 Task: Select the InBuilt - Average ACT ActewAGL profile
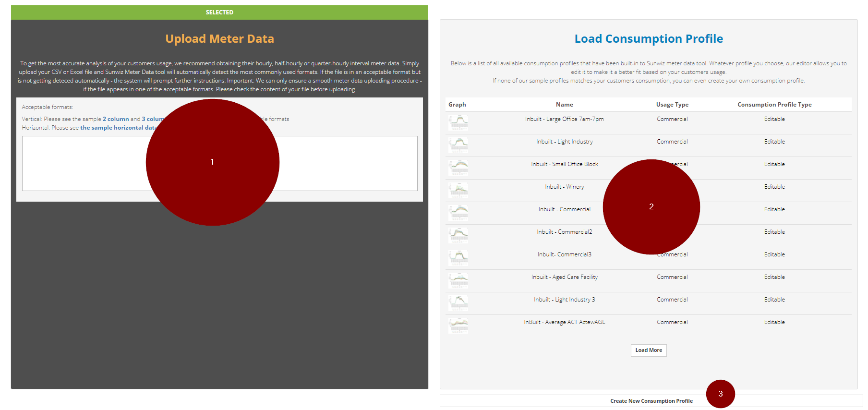click(565, 322)
